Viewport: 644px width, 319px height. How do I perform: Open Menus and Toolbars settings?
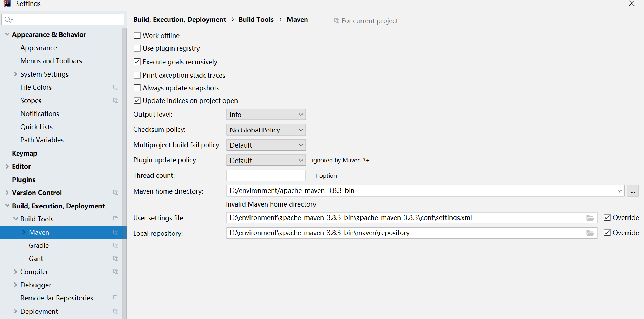click(51, 61)
